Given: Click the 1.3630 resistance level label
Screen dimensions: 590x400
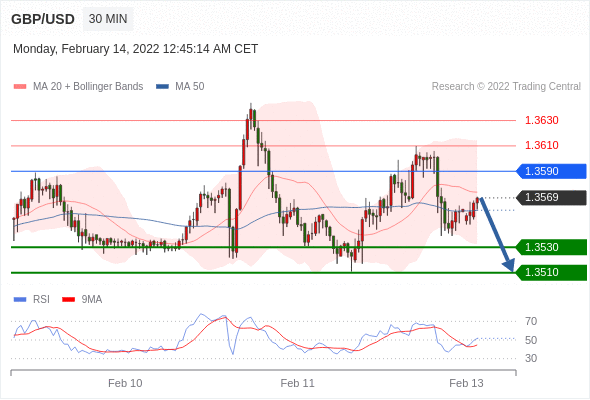Looking at the screenshot, I should (x=541, y=120).
